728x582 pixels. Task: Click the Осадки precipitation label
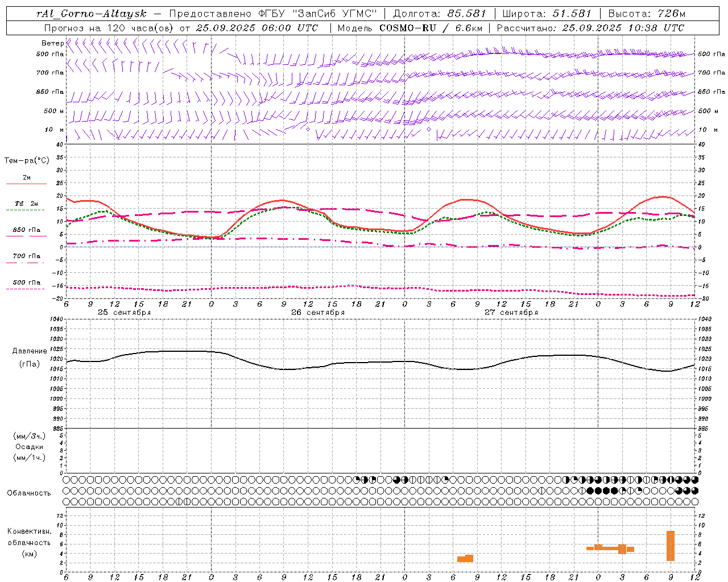point(30,447)
